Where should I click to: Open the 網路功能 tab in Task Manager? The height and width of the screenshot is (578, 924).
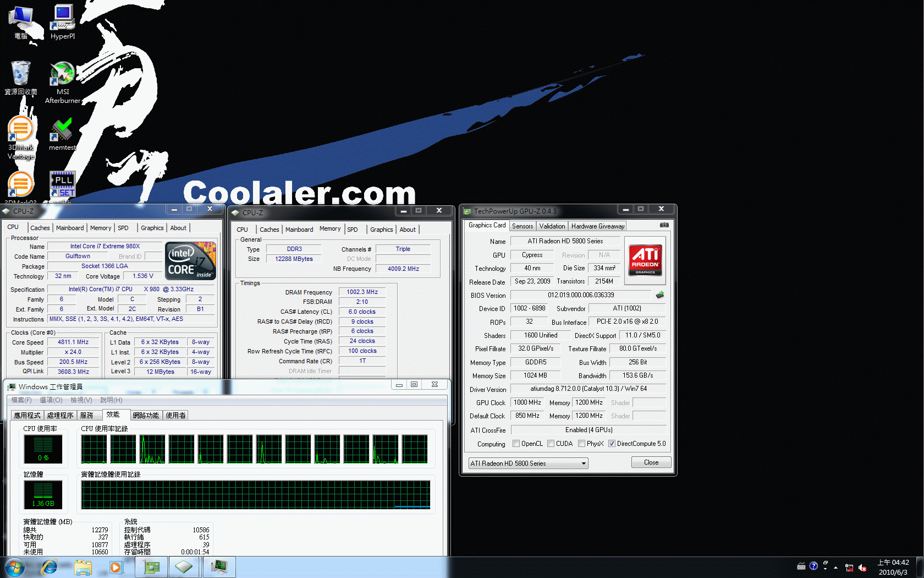pos(146,416)
